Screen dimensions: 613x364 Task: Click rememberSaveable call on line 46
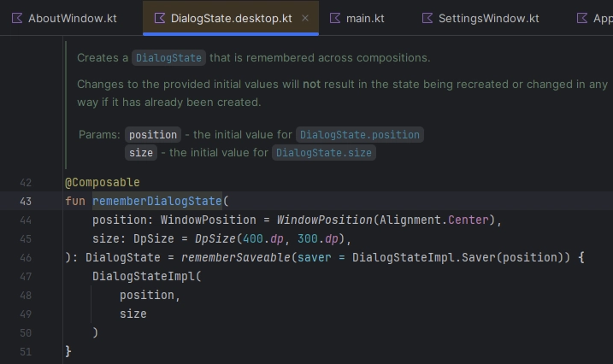236,257
